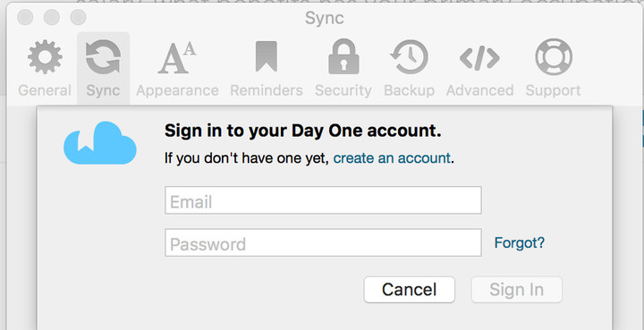Click the blue Day One cloud icon

(x=100, y=143)
